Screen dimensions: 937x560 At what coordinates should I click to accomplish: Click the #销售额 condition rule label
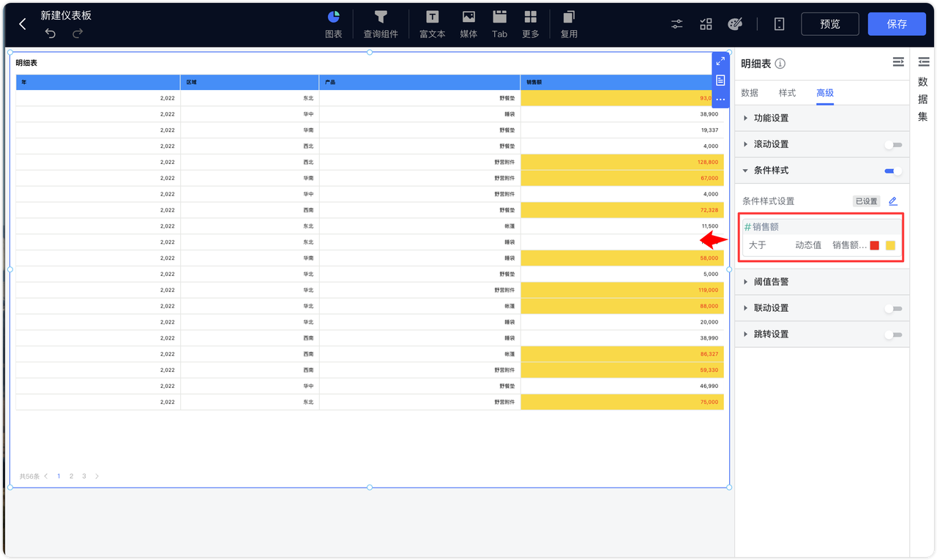[x=761, y=227]
